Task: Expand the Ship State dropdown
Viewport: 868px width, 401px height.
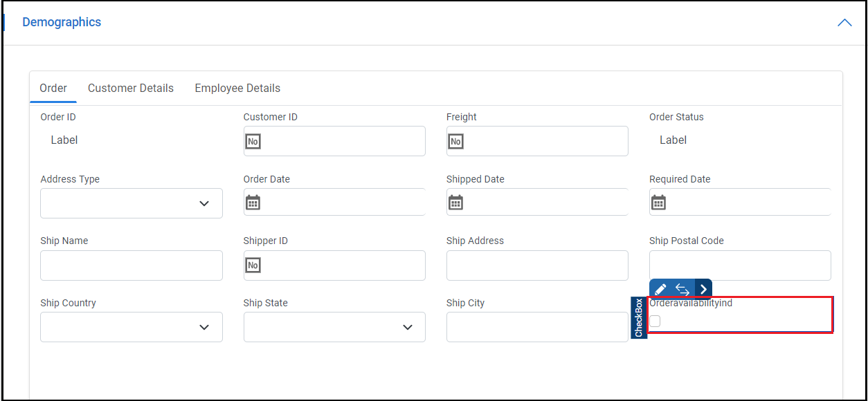Action: tap(334, 327)
